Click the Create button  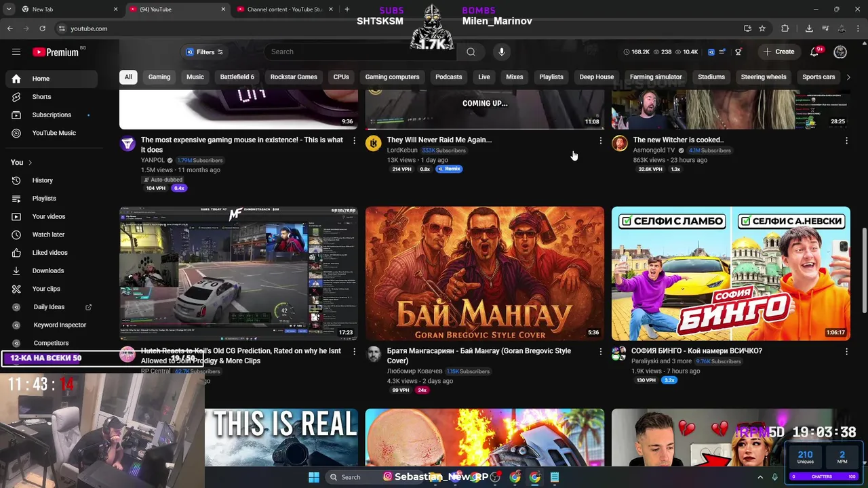coord(778,52)
